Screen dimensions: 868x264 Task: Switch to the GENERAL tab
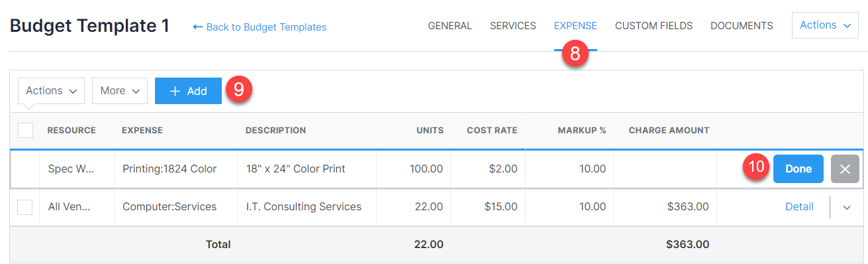pos(450,26)
